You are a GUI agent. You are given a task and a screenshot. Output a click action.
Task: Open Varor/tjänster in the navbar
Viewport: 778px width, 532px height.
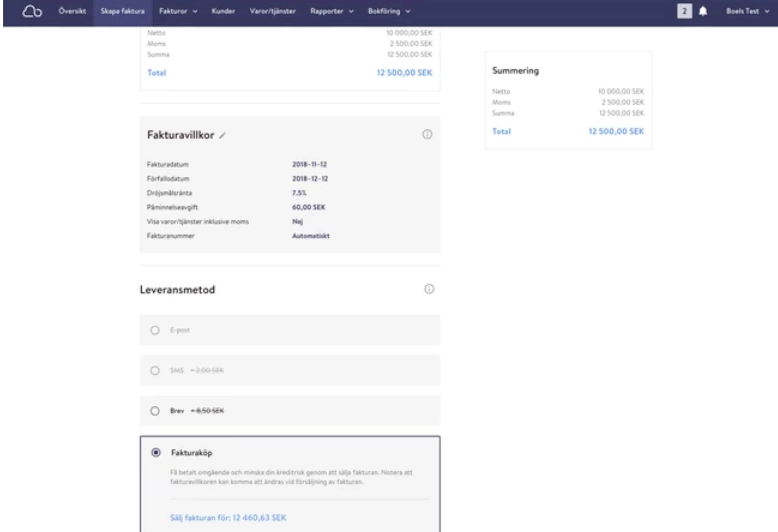coord(273,11)
